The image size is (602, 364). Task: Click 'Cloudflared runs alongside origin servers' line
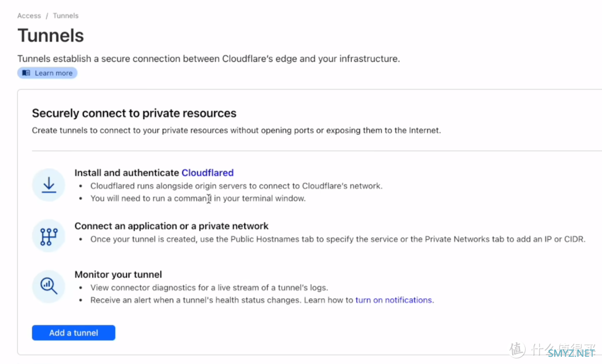pos(236,186)
